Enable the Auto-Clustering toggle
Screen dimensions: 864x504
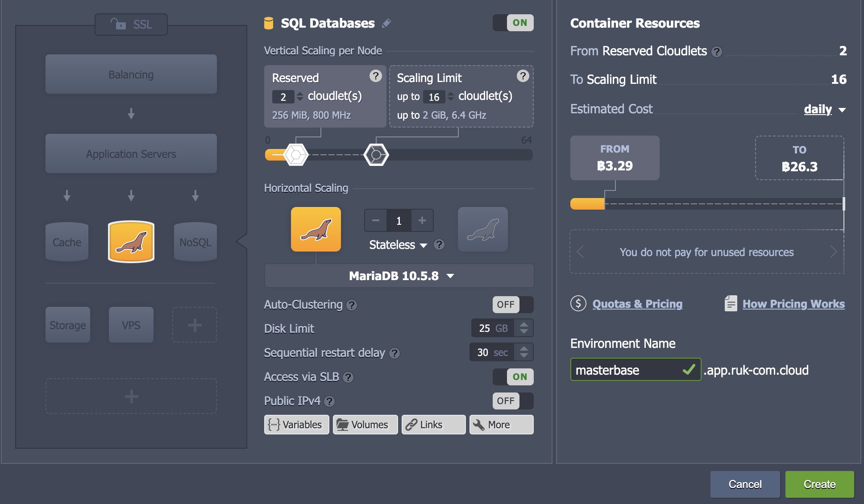(513, 305)
